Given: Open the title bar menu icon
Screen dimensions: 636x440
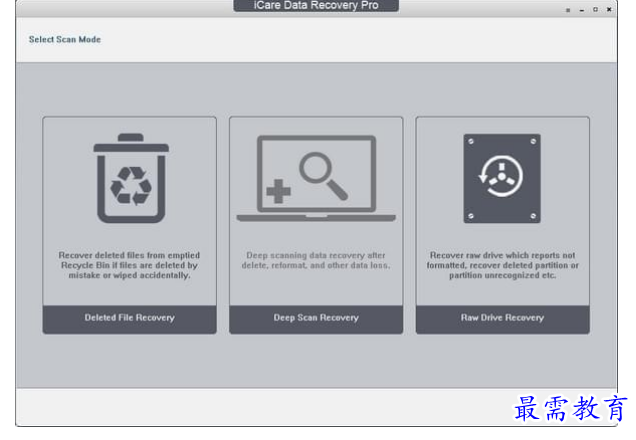Looking at the screenshot, I should click(x=568, y=10).
